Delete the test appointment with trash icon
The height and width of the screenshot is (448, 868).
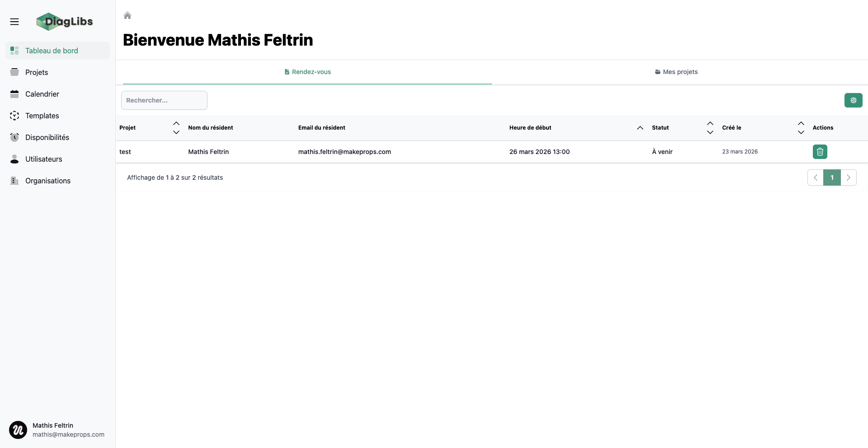820,152
